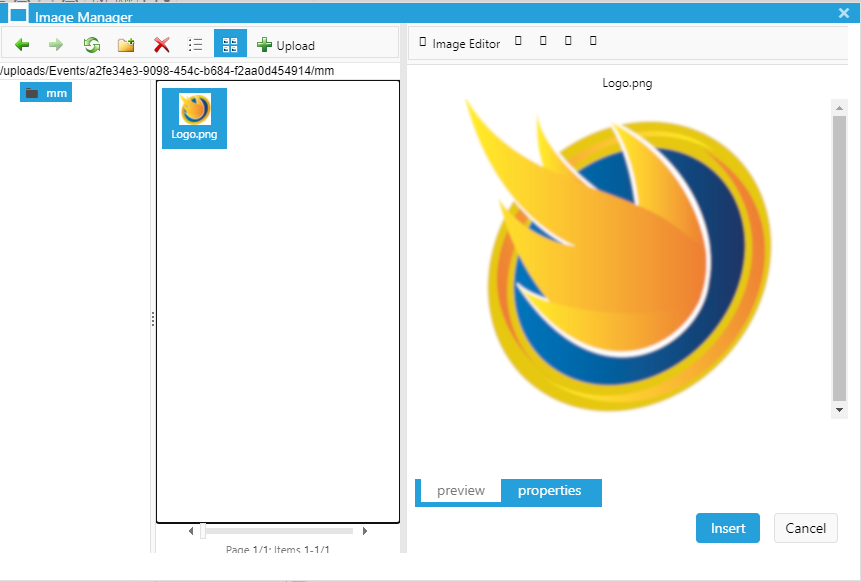Upload a new image

(286, 45)
